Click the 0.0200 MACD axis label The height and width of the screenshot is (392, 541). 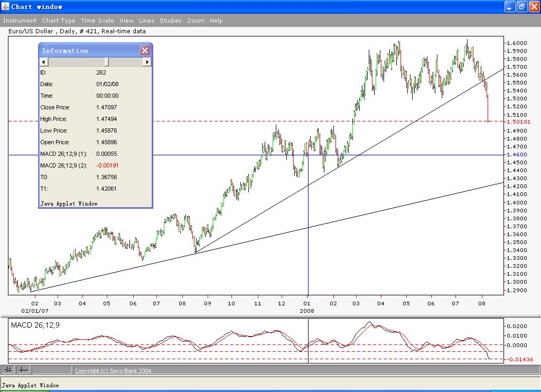click(517, 326)
